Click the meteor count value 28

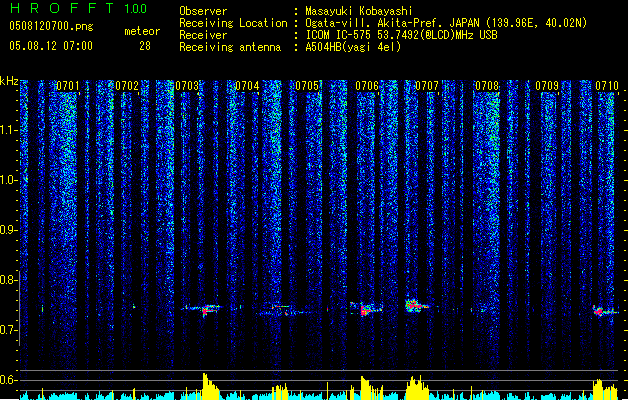pyautogui.click(x=145, y=46)
